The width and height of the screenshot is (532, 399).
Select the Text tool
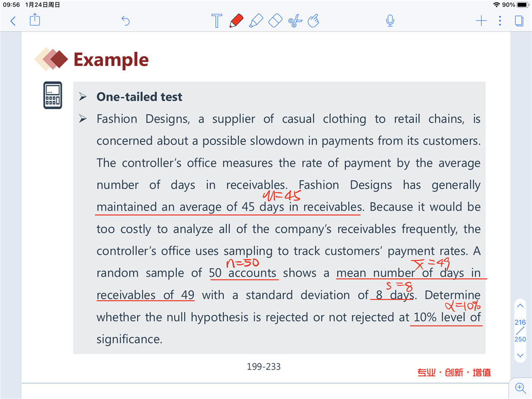coord(217,21)
